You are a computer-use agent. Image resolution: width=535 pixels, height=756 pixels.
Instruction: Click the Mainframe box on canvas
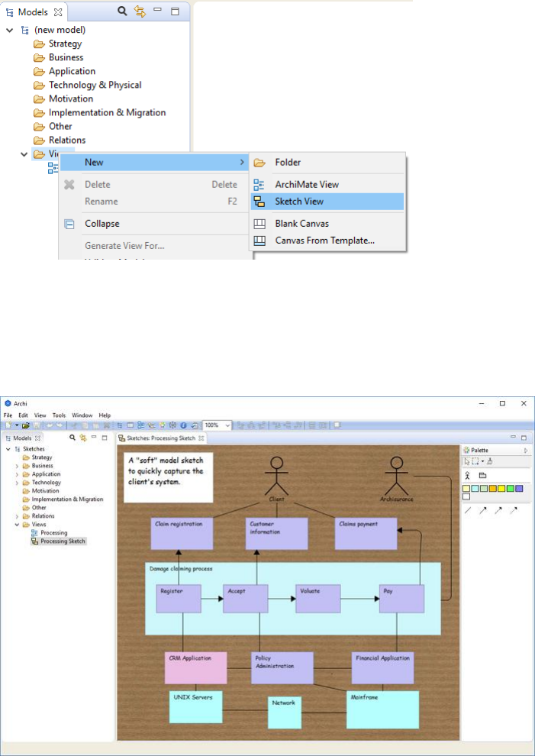point(382,709)
